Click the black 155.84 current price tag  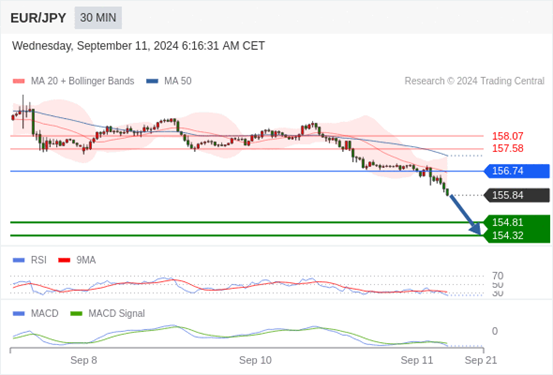[517, 195]
